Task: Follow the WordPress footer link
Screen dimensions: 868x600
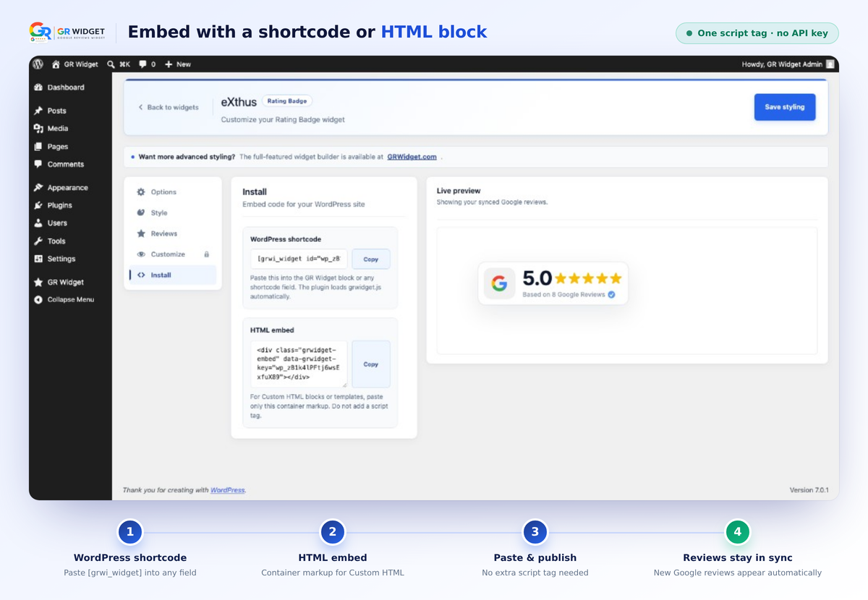Action: pos(227,490)
